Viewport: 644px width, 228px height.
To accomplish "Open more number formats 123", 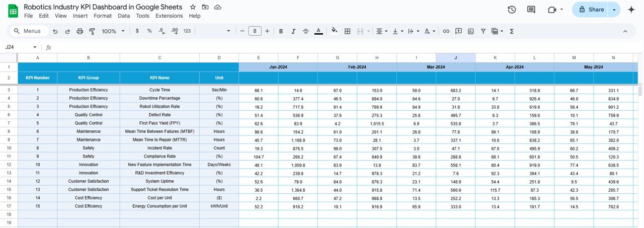I will click(187, 31).
